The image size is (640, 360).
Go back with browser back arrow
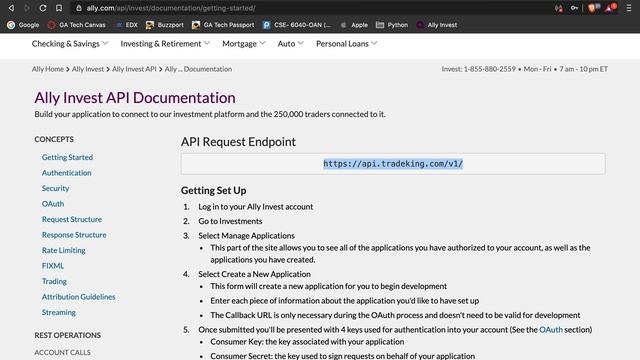(x=11, y=8)
